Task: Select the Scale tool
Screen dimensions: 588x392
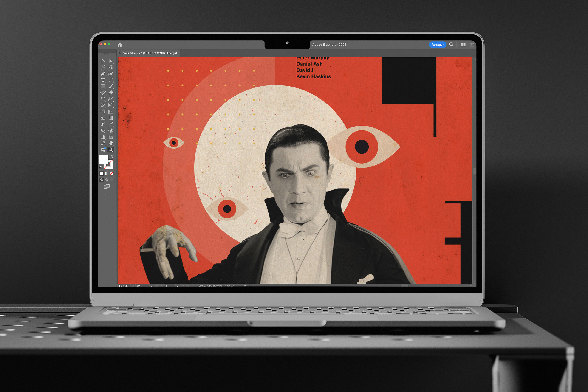Action: [x=111, y=99]
